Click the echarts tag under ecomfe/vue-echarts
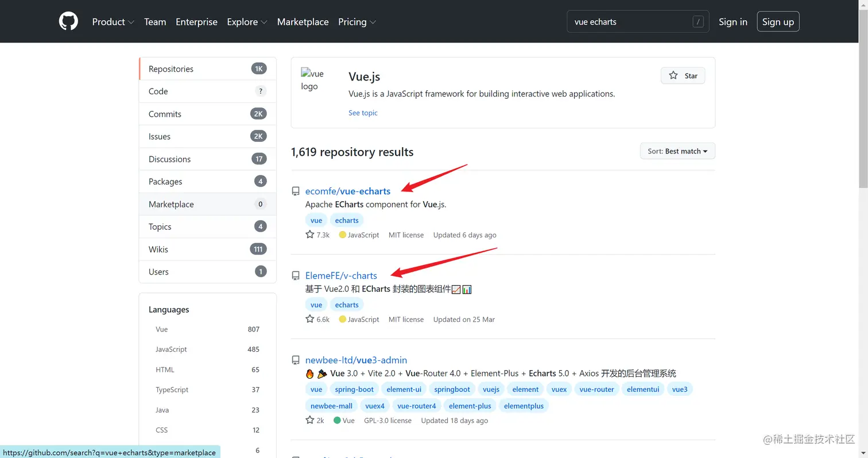This screenshot has height=458, width=868. (347, 220)
